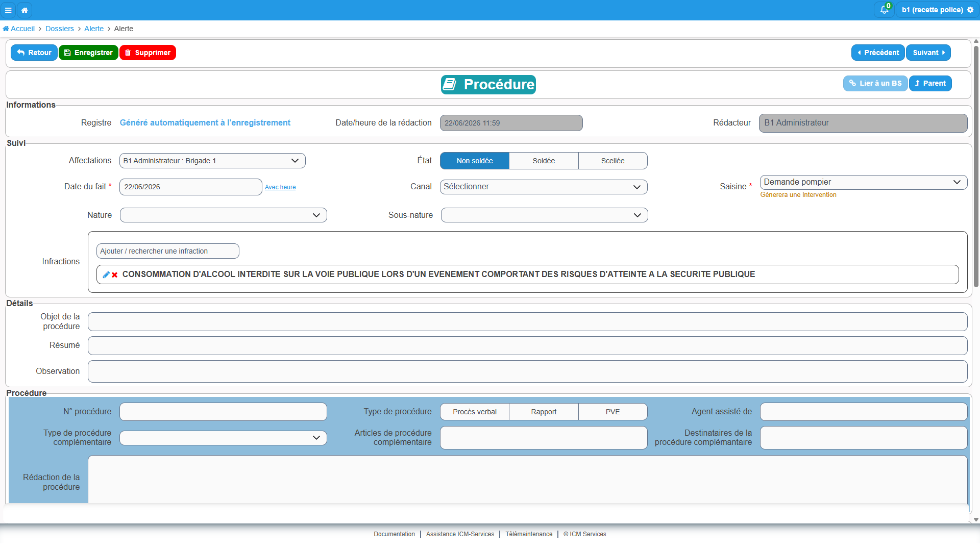Viewport: 980px width, 551px height.
Task: Click Lier à un BS button
Action: (x=875, y=83)
